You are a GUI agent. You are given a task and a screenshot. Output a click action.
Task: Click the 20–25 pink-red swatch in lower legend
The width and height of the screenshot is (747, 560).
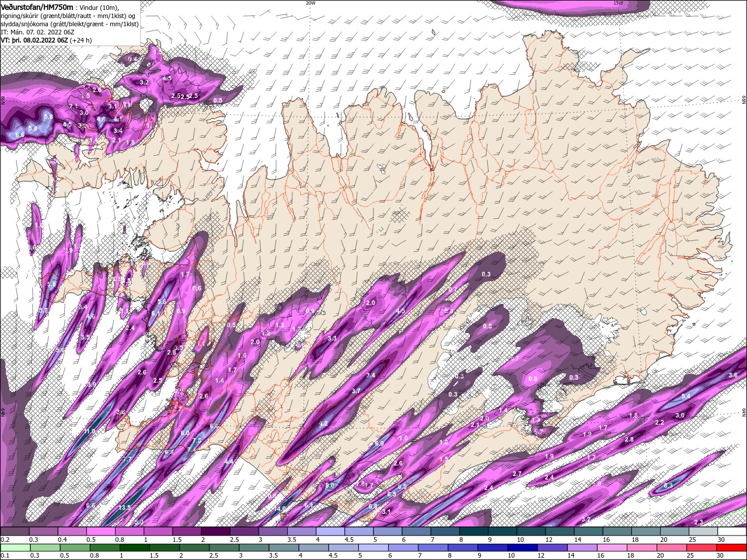671,548
